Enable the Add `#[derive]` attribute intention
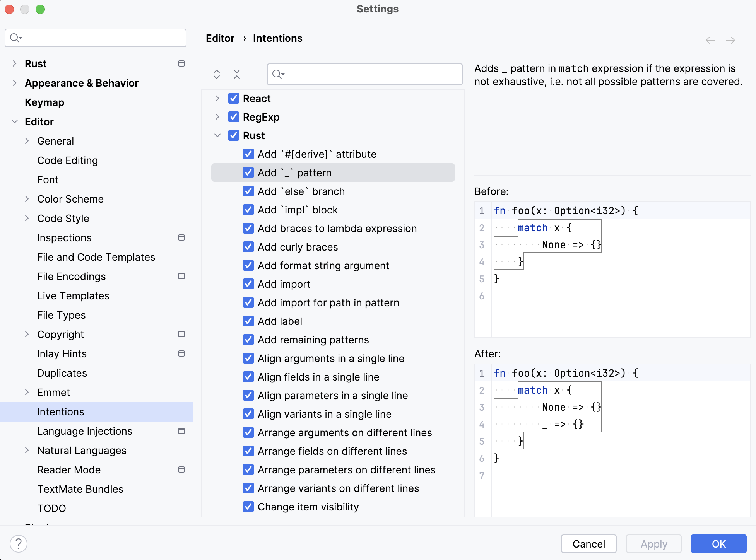 (248, 154)
